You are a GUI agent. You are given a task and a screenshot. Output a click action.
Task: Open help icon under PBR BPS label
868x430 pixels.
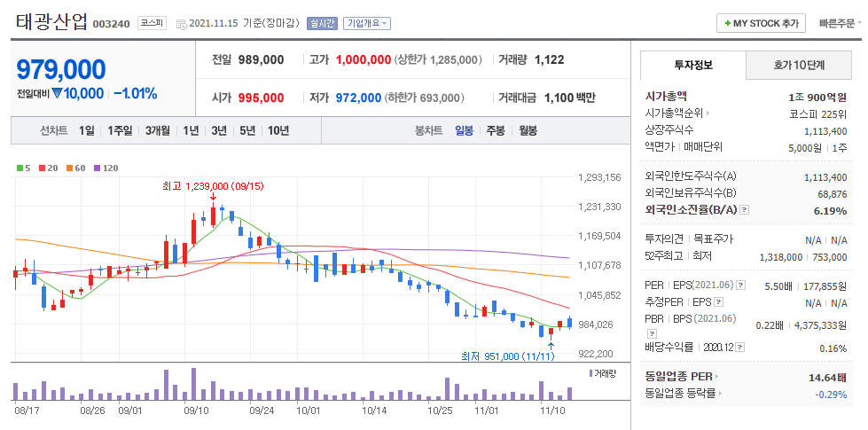click(652, 333)
